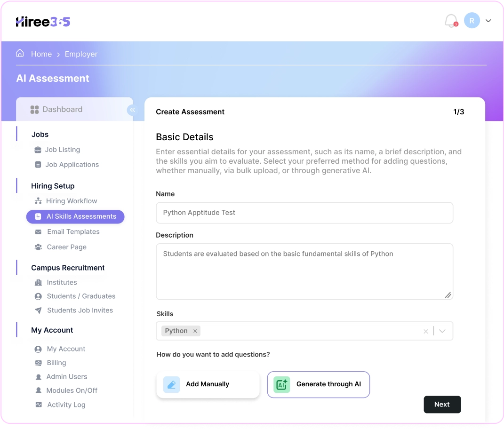
Task: Click the Name input field
Action: (304, 213)
